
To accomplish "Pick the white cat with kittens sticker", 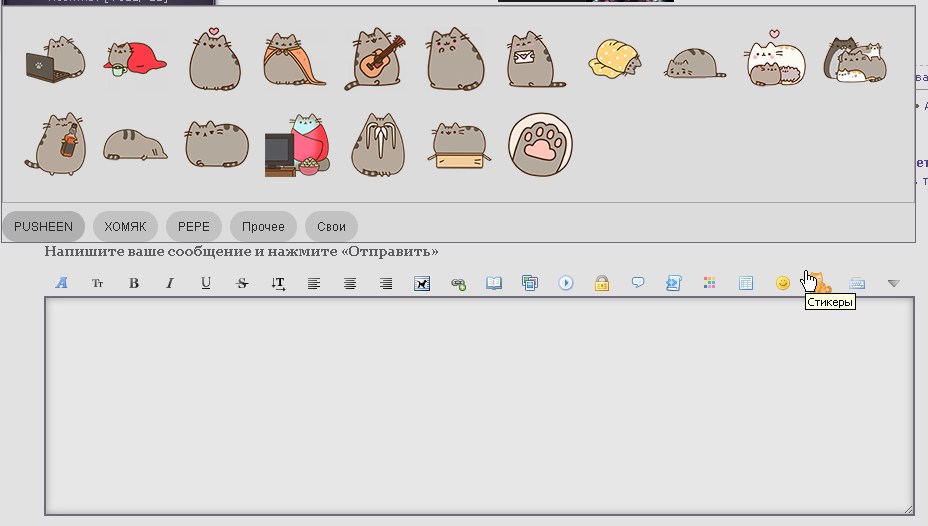I will (775, 58).
